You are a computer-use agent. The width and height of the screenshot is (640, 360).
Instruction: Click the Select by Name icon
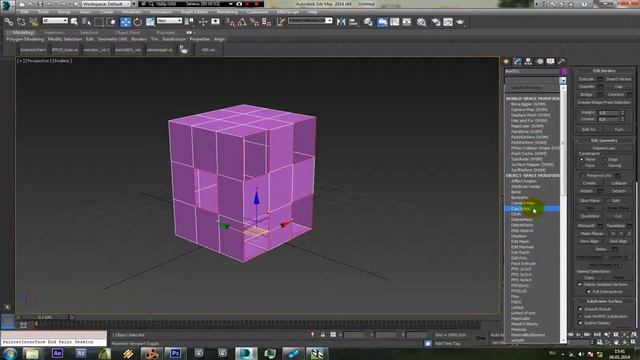[x=87, y=22]
